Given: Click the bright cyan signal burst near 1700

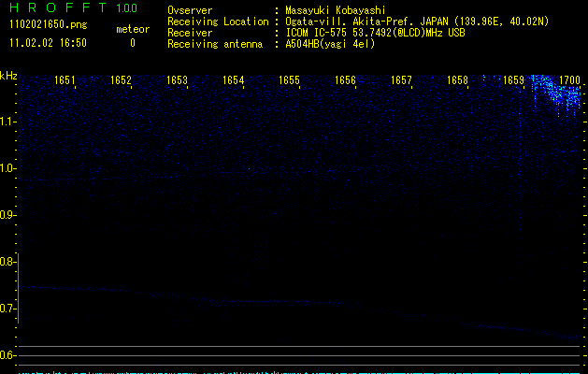Looking at the screenshot, I should [x=557, y=94].
